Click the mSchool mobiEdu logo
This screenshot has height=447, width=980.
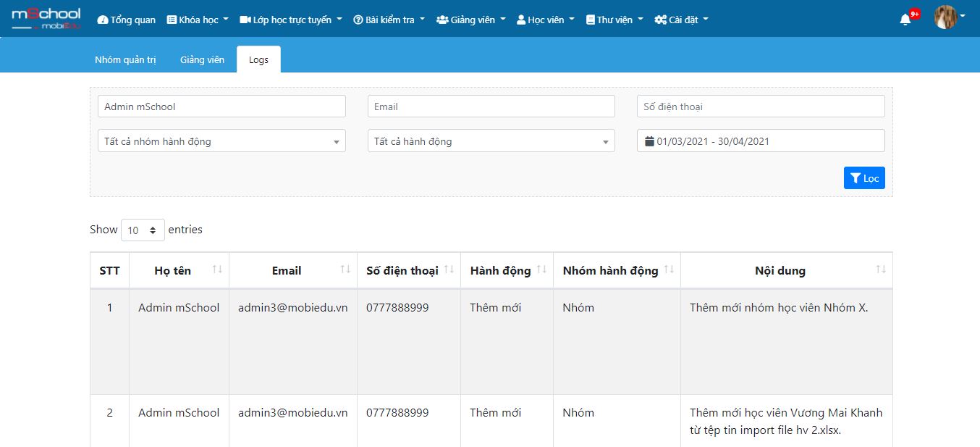coord(46,19)
